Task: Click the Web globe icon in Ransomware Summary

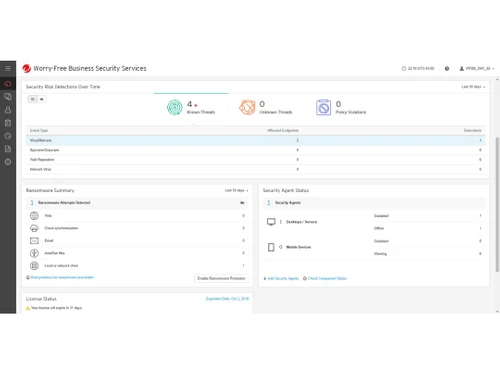Action: [34, 216]
